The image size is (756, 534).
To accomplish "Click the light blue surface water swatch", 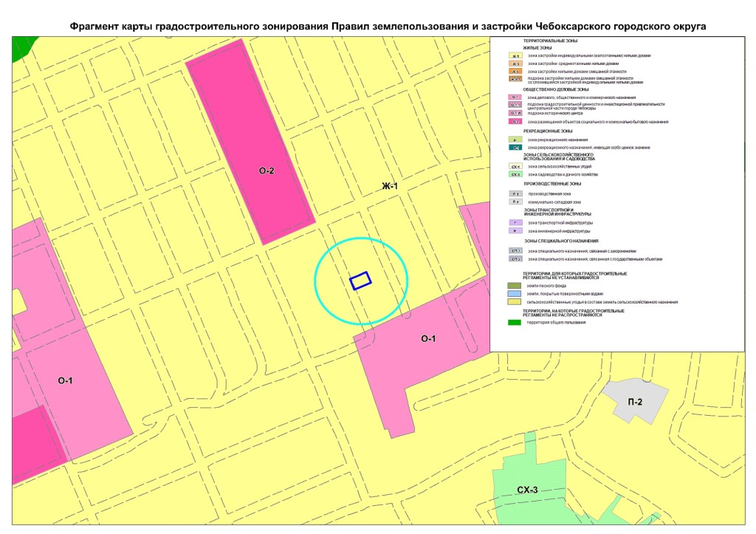I will pyautogui.click(x=515, y=294).
